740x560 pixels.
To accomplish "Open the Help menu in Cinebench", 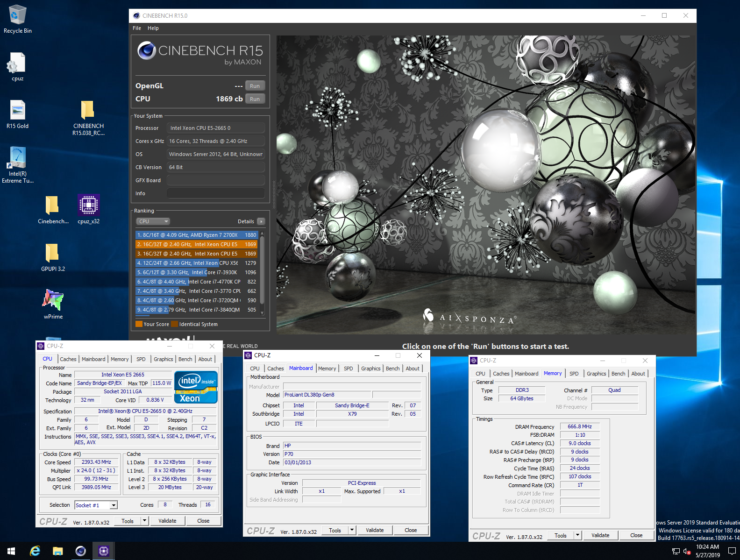I will 153,28.
